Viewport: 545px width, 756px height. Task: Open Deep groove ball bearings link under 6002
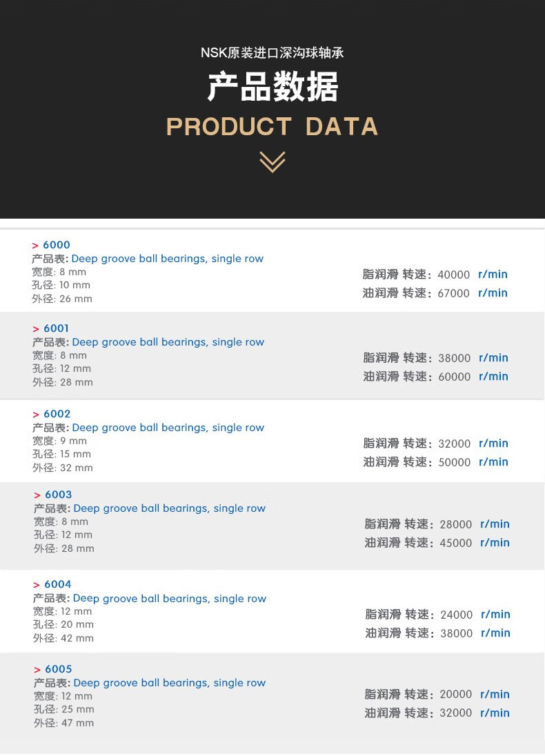click(168, 428)
